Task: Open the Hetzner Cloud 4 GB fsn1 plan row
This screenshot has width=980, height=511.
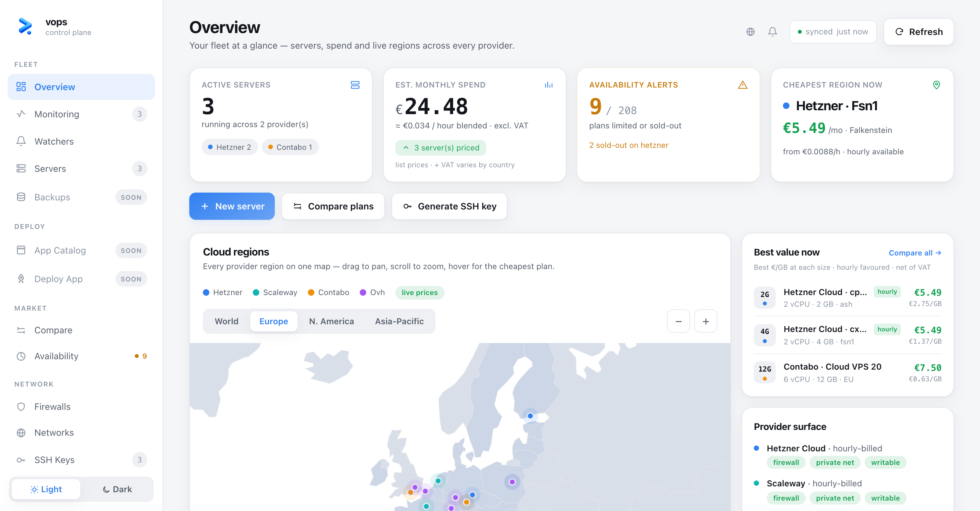Action: click(847, 335)
